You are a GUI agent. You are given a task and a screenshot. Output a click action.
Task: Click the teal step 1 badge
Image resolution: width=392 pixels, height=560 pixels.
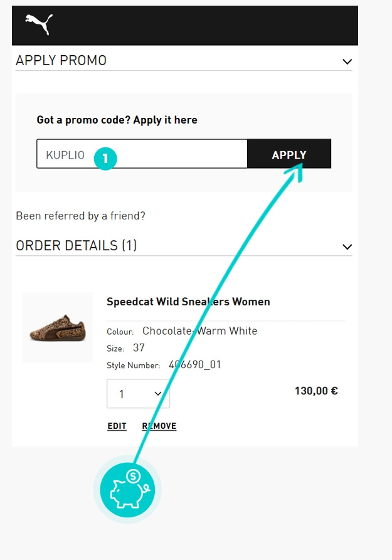[x=105, y=159]
